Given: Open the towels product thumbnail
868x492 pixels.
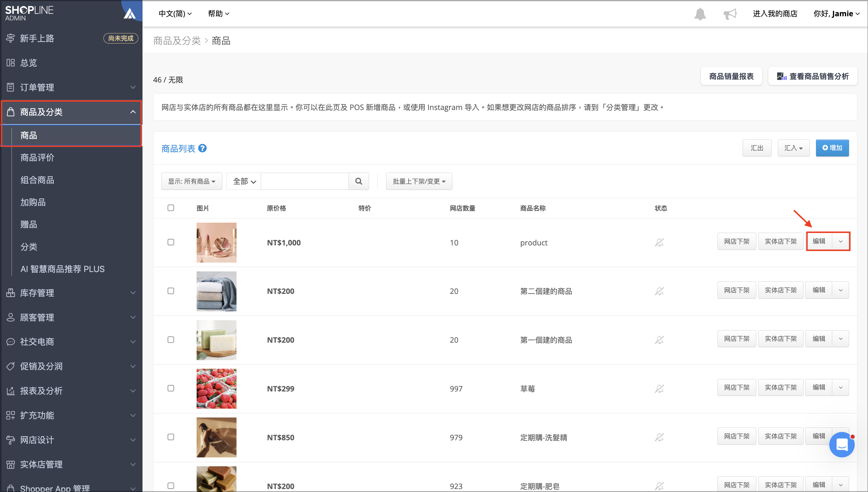Looking at the screenshot, I should tap(217, 291).
